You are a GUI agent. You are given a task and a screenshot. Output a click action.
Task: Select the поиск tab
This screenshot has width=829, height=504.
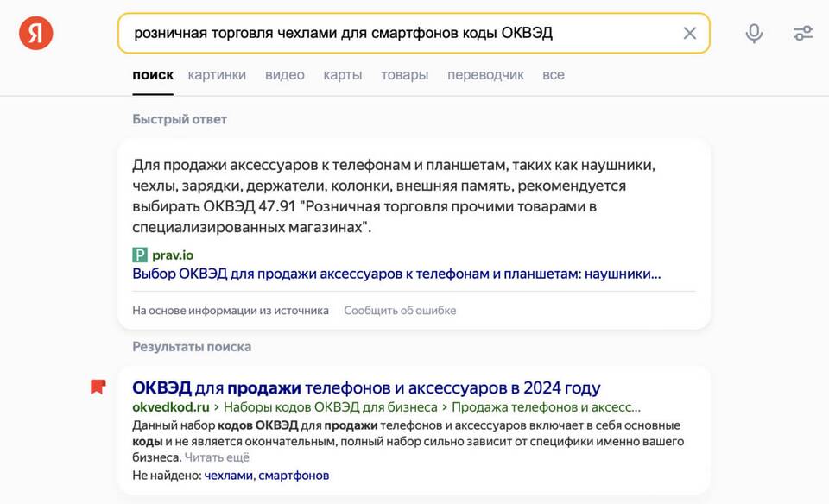point(153,75)
